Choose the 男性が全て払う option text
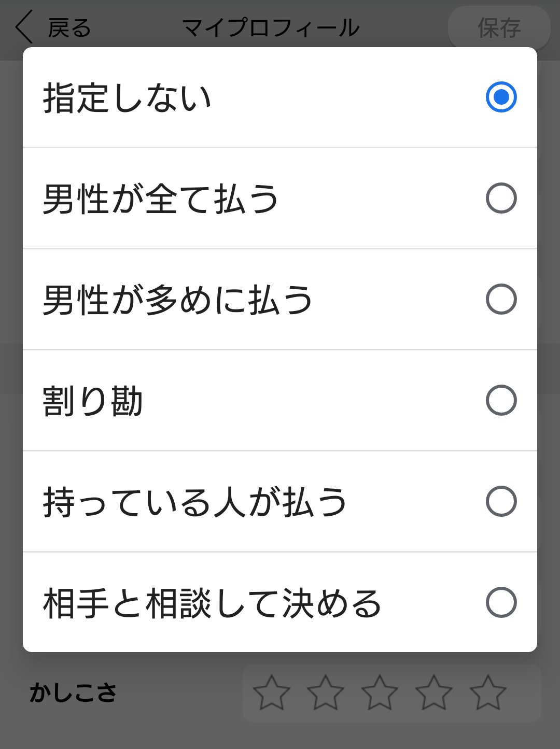Viewport: 560px width, 749px height. [x=161, y=199]
